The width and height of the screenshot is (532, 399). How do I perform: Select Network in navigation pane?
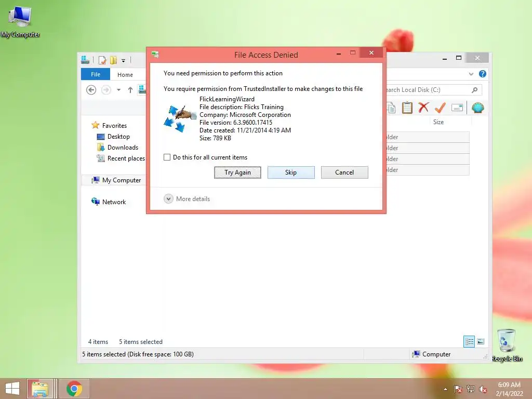[x=114, y=202]
